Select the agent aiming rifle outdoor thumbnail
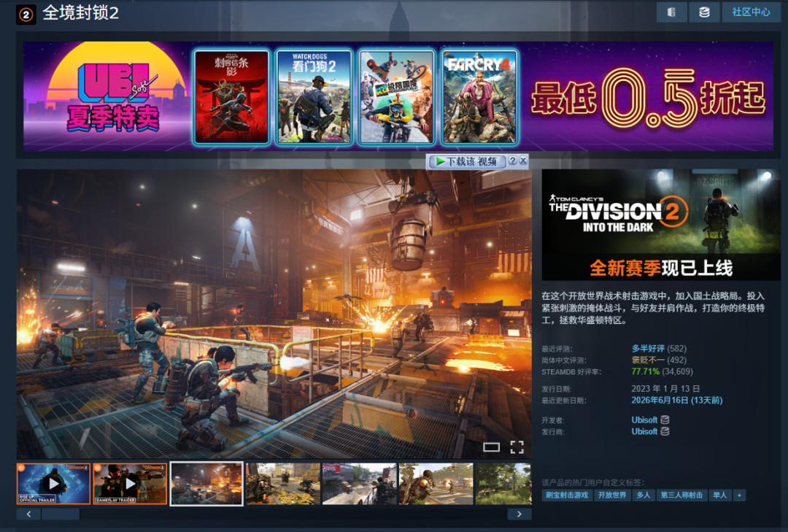 (x=436, y=484)
